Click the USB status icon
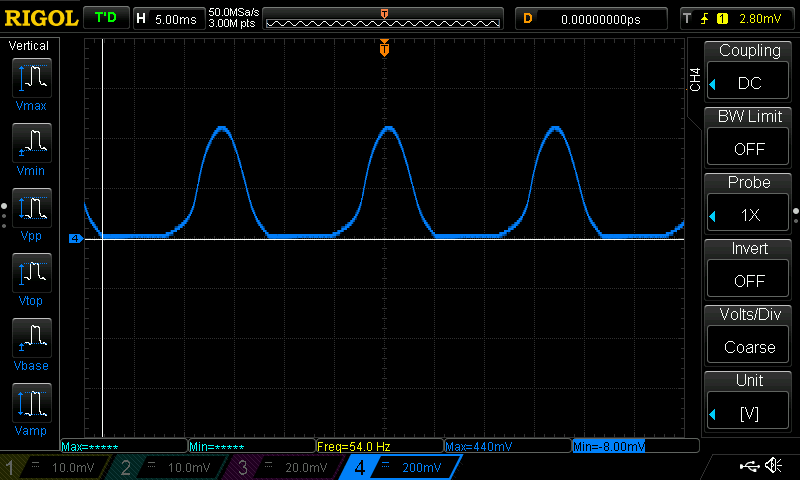This screenshot has width=800, height=480. 749,466
